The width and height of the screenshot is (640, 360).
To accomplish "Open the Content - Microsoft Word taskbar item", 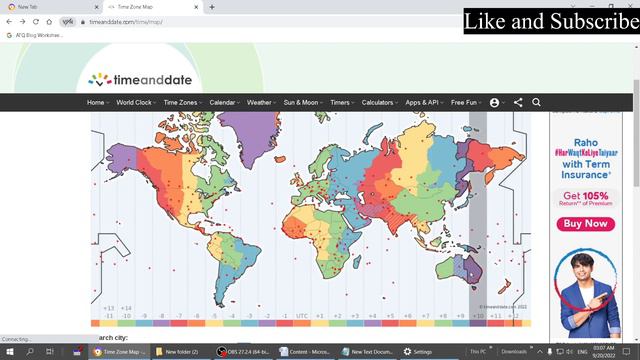I will tap(305, 351).
